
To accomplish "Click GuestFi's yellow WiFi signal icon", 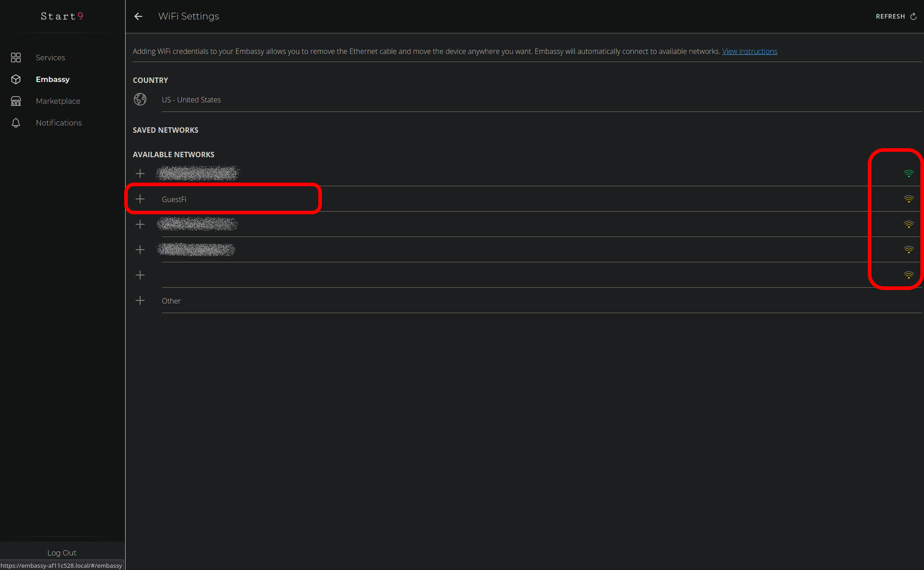I will [x=908, y=199].
